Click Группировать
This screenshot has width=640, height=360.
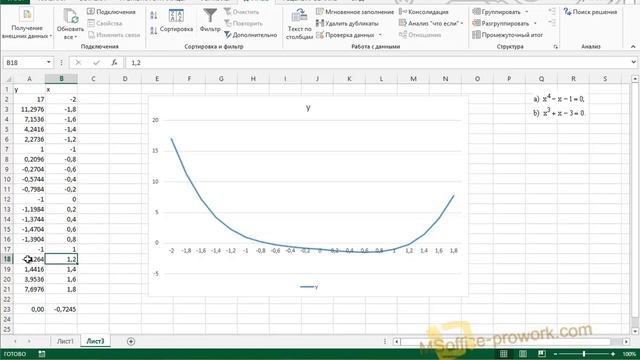496,12
